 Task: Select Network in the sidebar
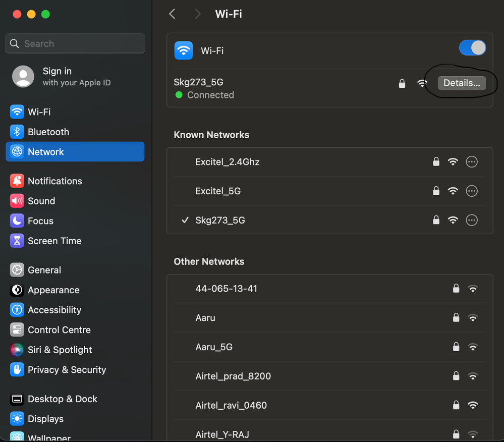[75, 152]
